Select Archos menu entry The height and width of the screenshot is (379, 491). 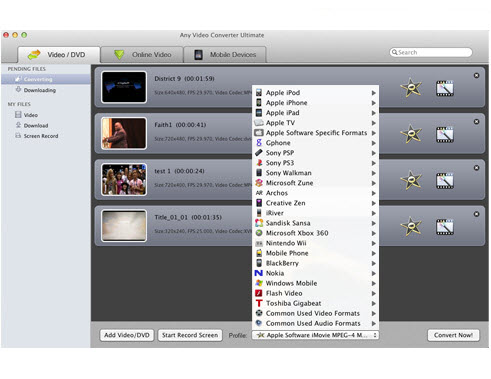[x=315, y=193]
